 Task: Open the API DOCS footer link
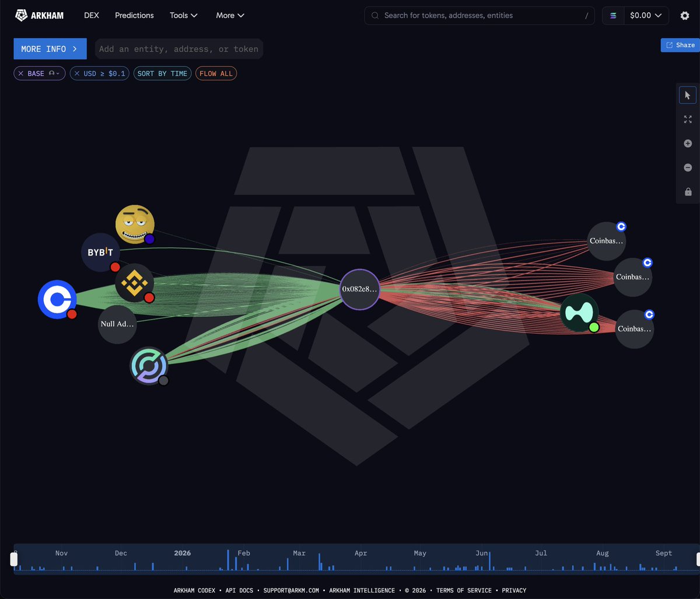click(x=239, y=590)
